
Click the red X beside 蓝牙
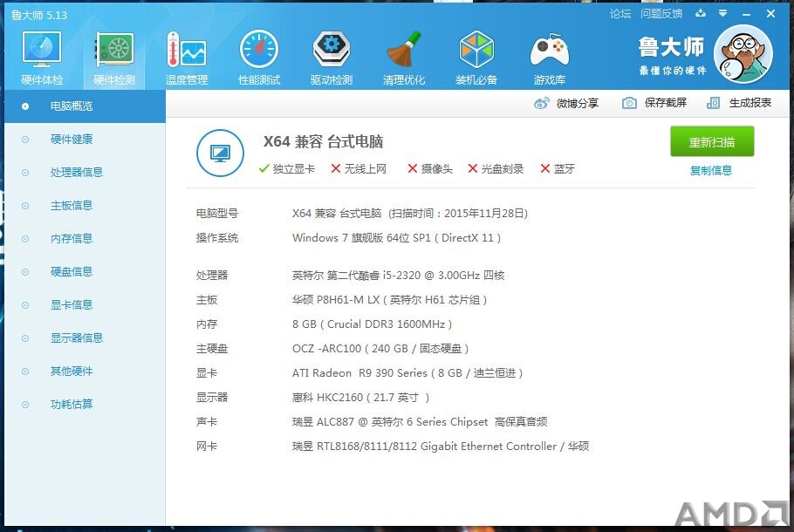[544, 168]
